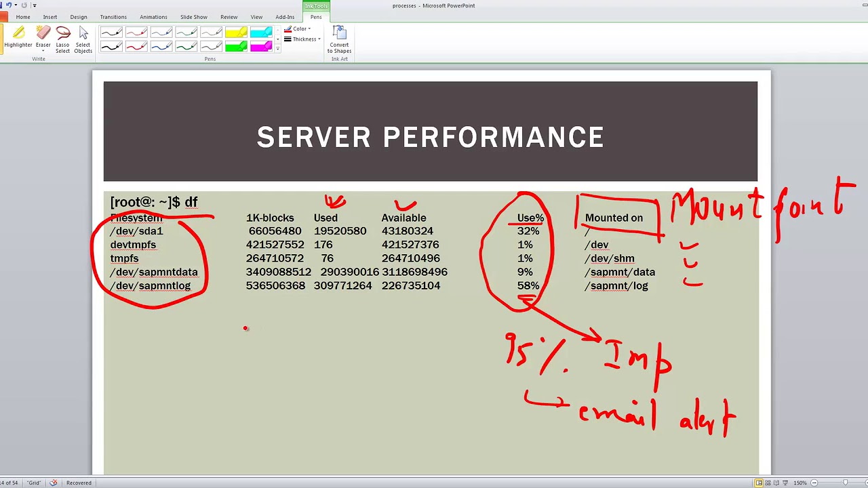Click the "tmpfs" filesystem entry
The height and width of the screenshot is (488, 868).
click(124, 258)
